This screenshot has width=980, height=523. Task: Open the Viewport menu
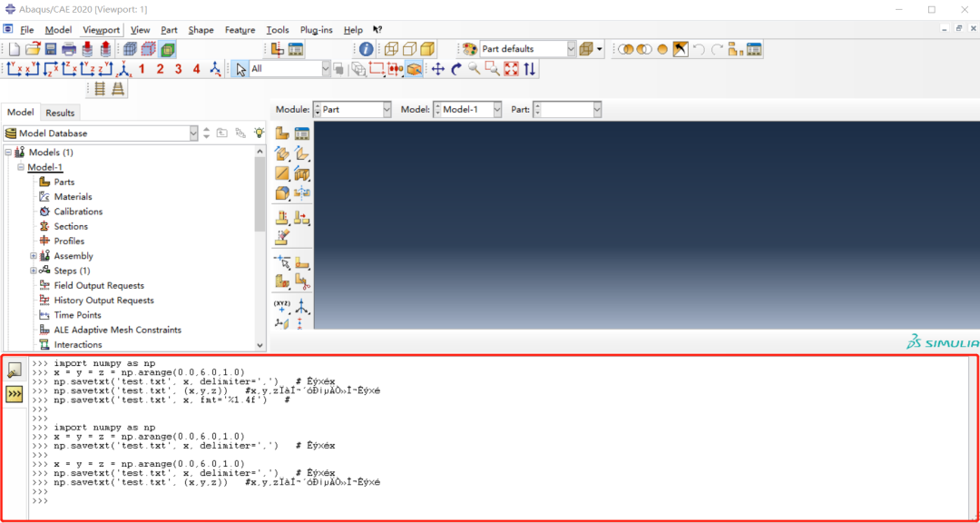coord(102,29)
